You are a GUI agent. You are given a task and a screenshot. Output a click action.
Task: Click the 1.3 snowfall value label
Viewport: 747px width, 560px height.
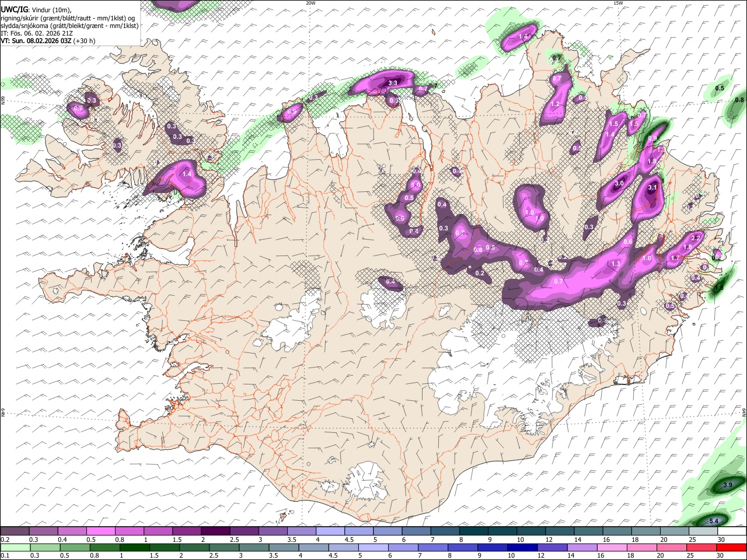[x=616, y=264]
